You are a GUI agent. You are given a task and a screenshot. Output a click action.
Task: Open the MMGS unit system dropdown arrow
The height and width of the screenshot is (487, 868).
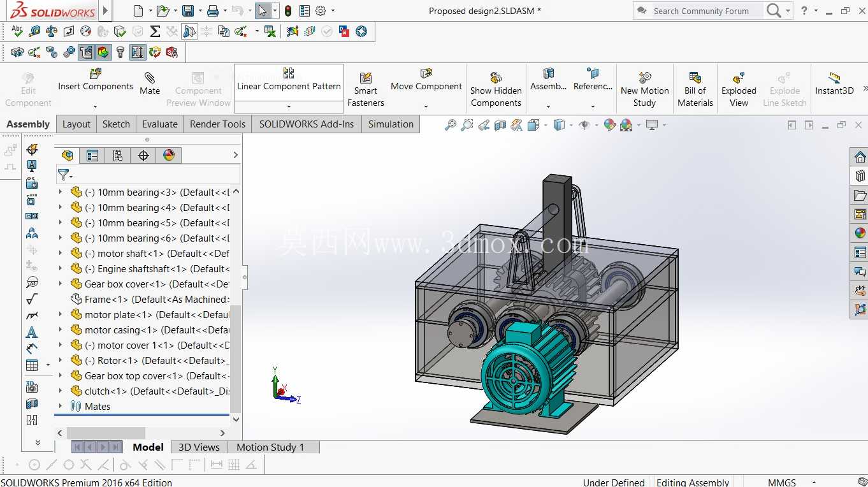coord(814,482)
